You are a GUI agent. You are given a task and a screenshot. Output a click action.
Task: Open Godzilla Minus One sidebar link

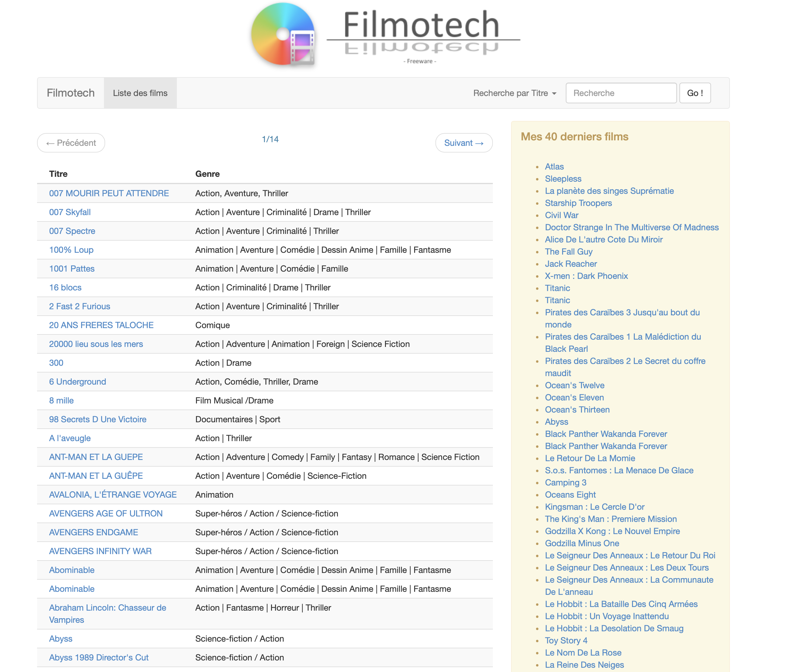(582, 543)
